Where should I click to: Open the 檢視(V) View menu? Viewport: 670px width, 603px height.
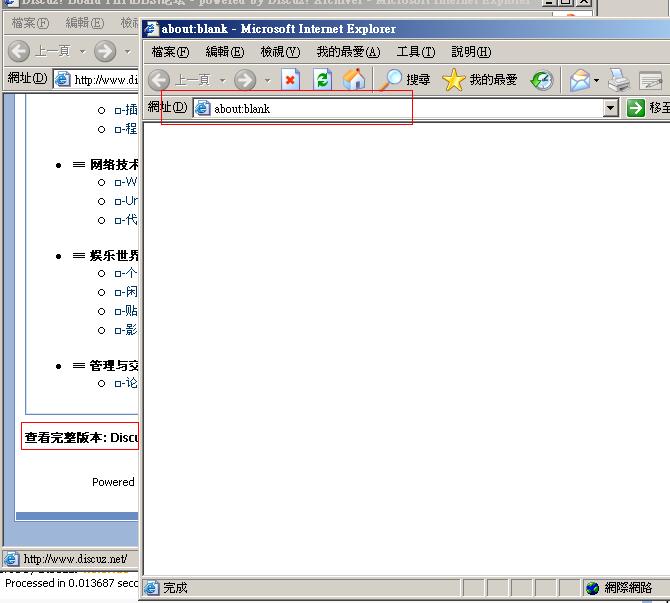[x=280, y=52]
